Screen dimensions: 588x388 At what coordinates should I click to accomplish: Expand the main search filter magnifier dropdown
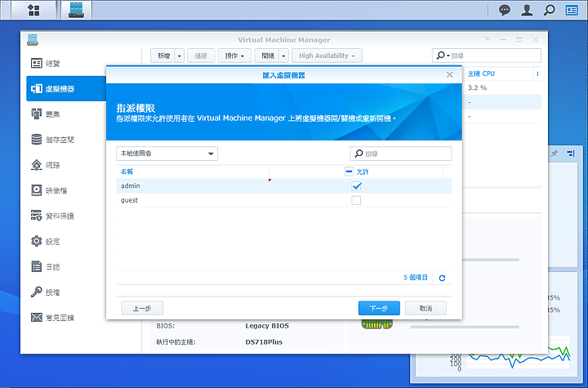(x=443, y=56)
